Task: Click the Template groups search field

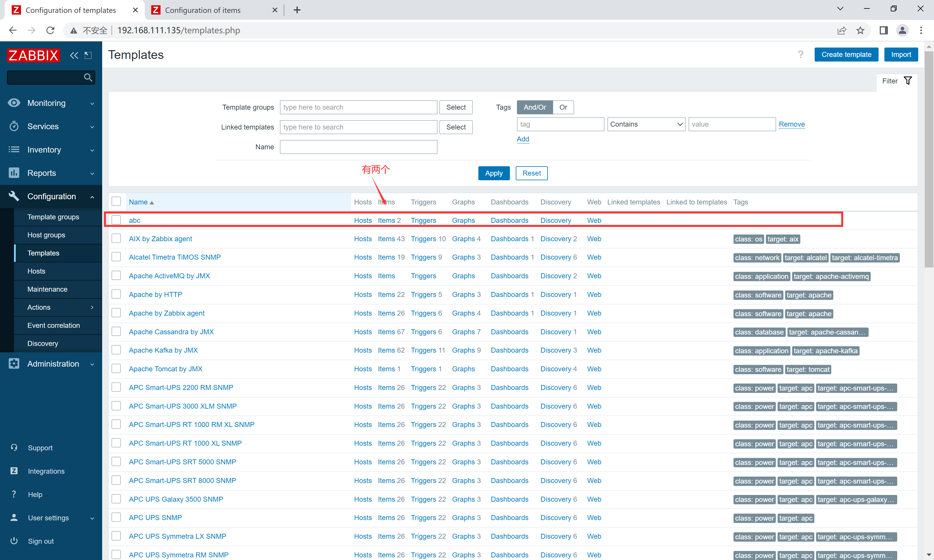Action: (x=358, y=107)
